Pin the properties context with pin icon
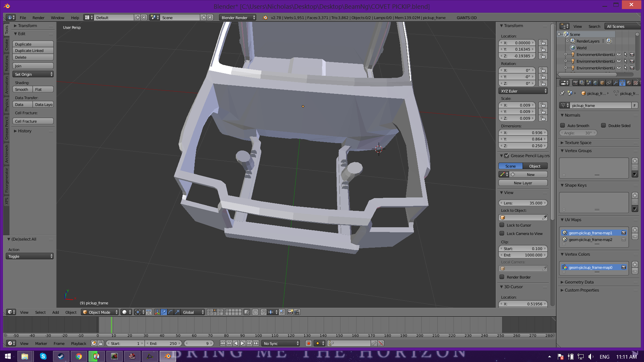Viewport: 644px width, 362px height. pyautogui.click(x=562, y=94)
